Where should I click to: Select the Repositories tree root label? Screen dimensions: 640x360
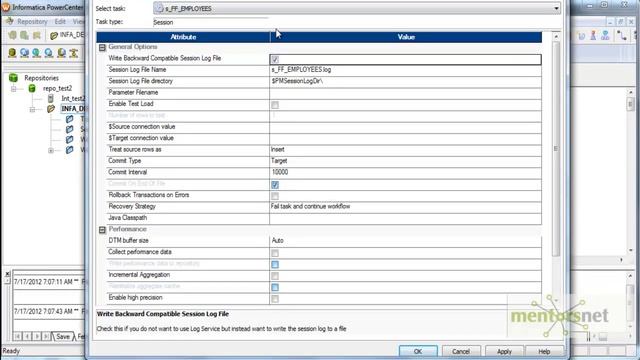41,78
